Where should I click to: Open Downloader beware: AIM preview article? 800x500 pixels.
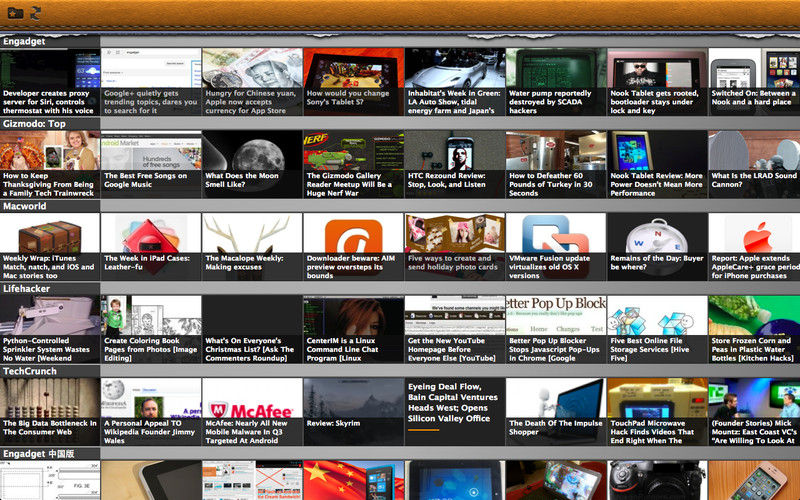tap(354, 247)
